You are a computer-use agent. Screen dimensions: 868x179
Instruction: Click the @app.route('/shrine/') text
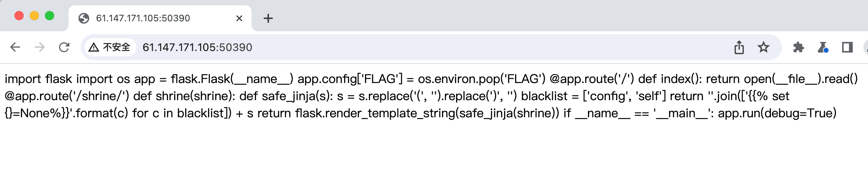point(67,96)
